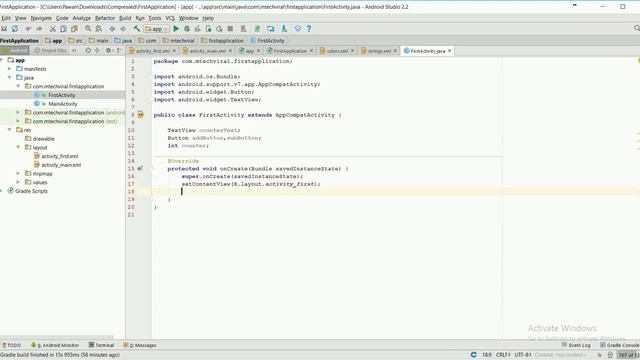Screen dimensions: 640x360
Task: Click the Search Everywhere magnifier icon
Action: 637,28
